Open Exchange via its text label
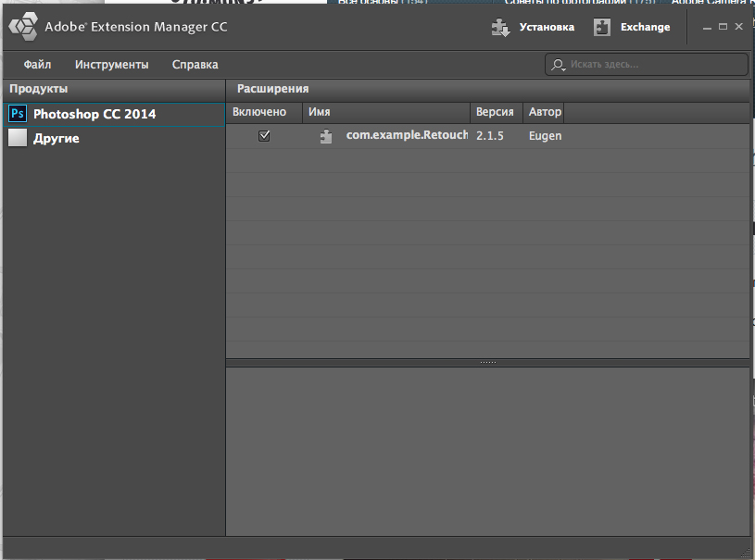 [645, 27]
